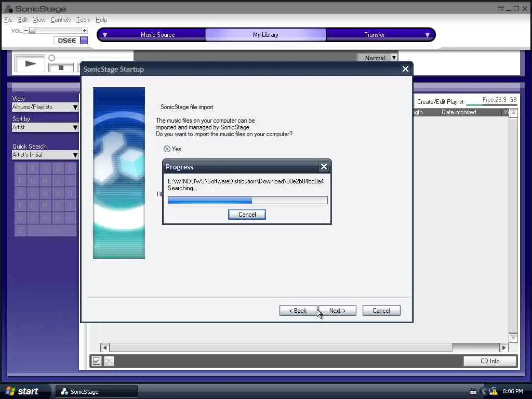Switch to the Transfer tab
The image size is (532, 399).
pos(375,35)
